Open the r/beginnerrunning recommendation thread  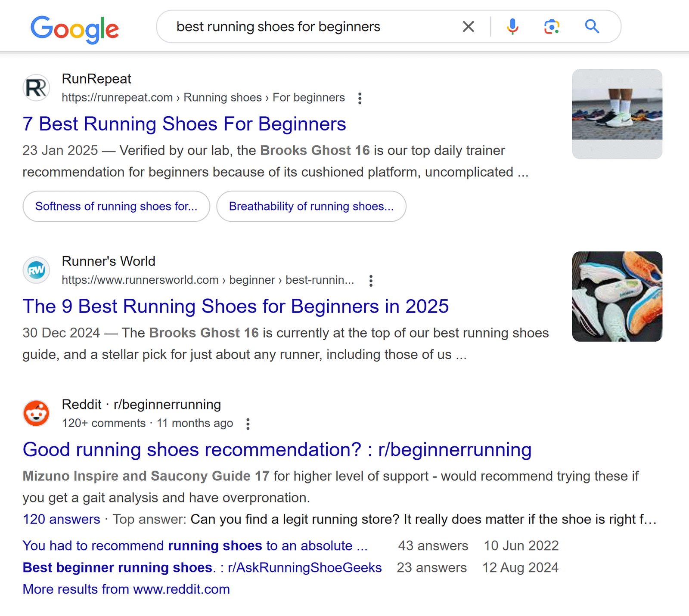(x=277, y=450)
